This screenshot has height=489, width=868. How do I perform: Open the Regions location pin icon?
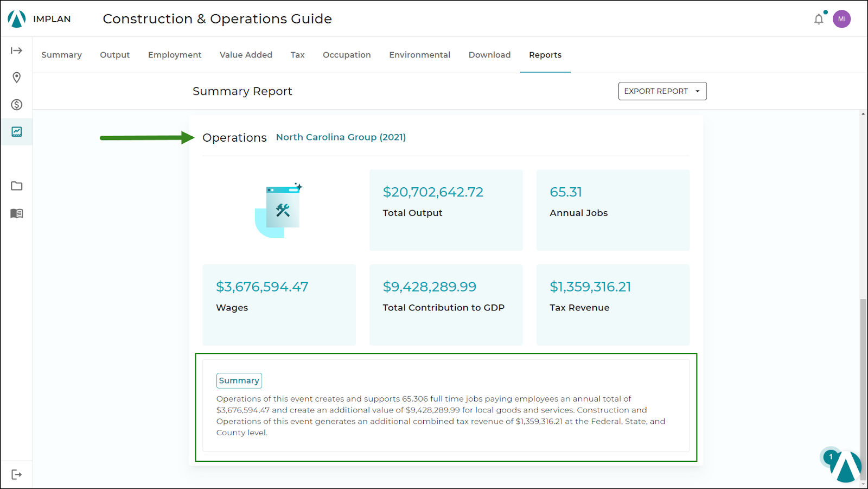(x=16, y=78)
